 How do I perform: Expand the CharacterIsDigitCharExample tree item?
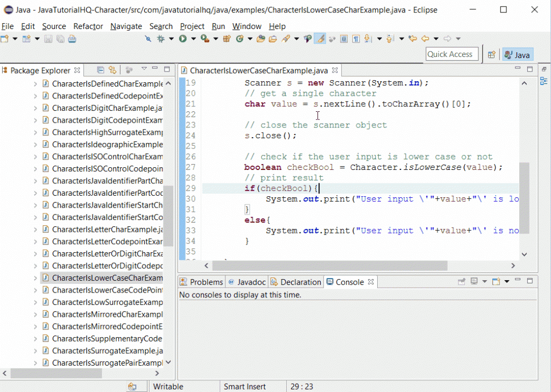(35, 108)
